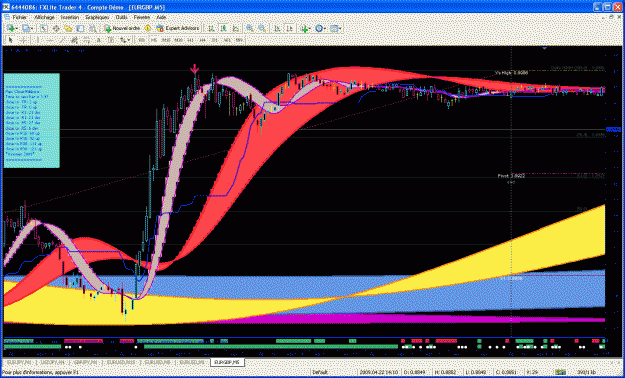The image size is (625, 378).
Task: Set the timeframe to M15
Action: [165, 40]
